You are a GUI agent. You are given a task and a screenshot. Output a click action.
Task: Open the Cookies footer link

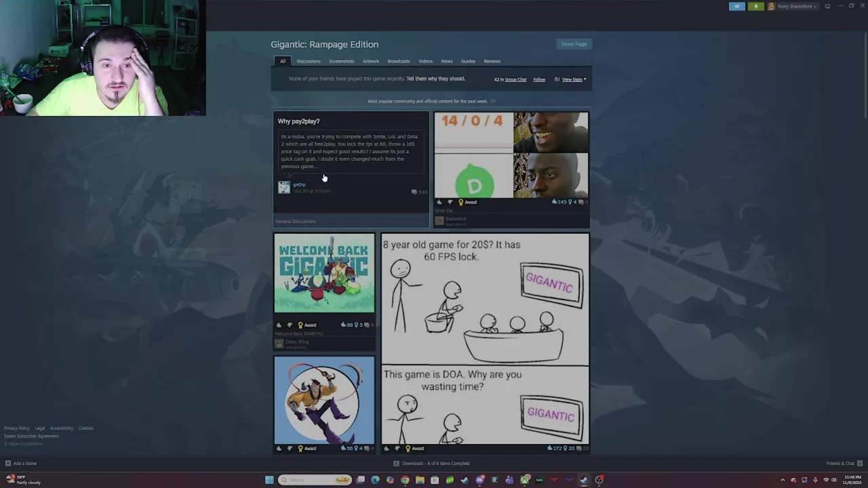coord(85,428)
